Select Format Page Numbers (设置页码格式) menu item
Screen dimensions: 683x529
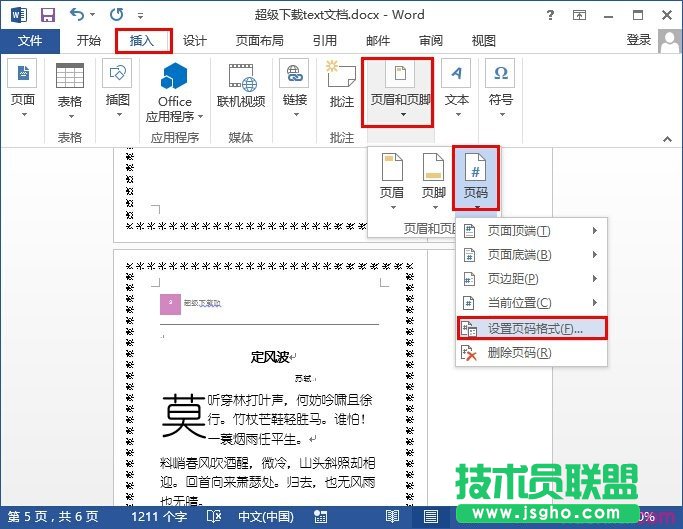533,328
